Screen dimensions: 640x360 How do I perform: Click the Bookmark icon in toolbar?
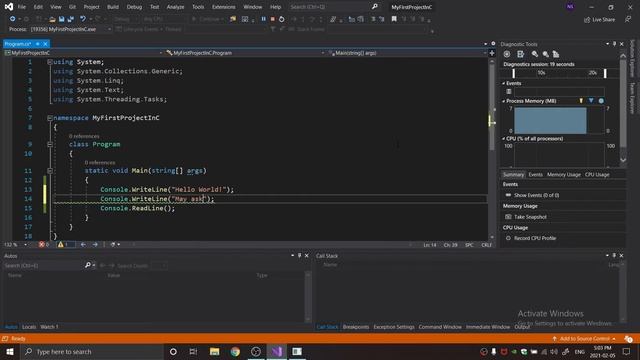pyautogui.click(x=394, y=19)
